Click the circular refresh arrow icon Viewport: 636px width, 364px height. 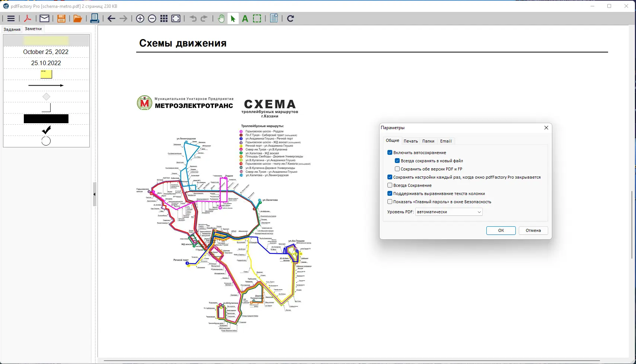(291, 19)
